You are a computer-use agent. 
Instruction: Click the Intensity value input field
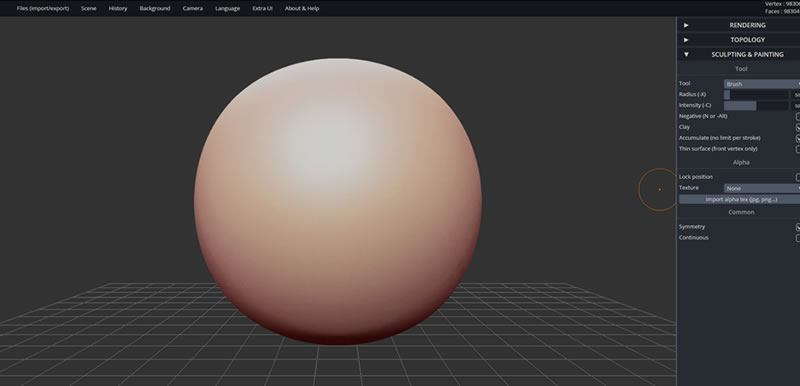(x=795, y=106)
